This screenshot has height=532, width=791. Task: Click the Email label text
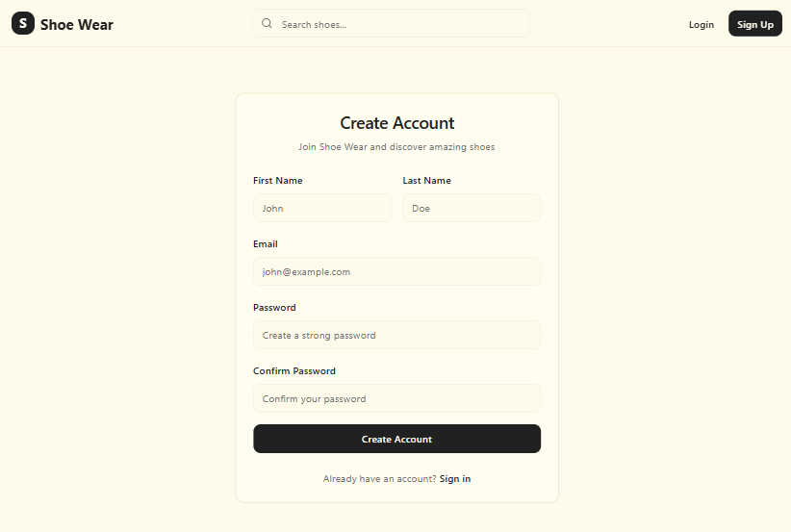coord(266,244)
